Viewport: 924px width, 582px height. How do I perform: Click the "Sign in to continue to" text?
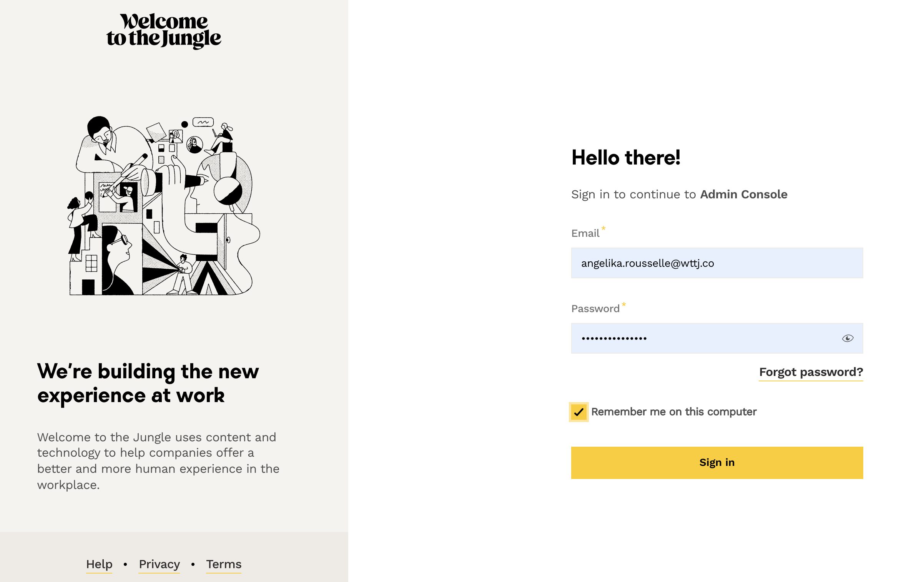pyautogui.click(x=633, y=195)
